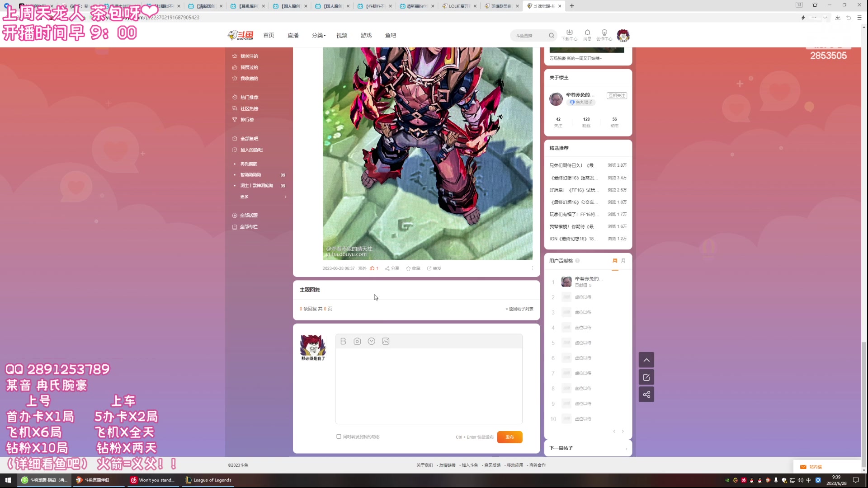This screenshot has width=868, height=488.
Task: Expand the 分类 dropdown in the header
Action: [x=319, y=35]
